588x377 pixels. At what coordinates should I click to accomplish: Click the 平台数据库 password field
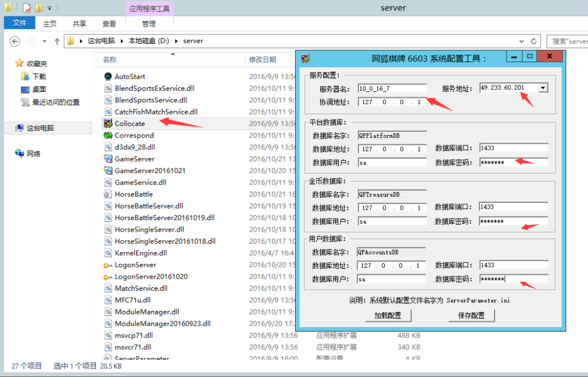(513, 163)
